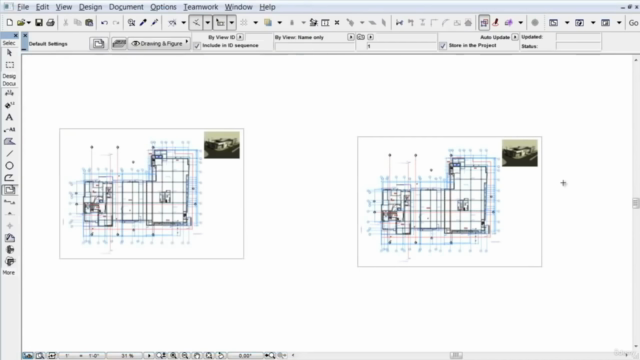
Task: Open the grid snap dropdown arrow
Action: click(256, 23)
